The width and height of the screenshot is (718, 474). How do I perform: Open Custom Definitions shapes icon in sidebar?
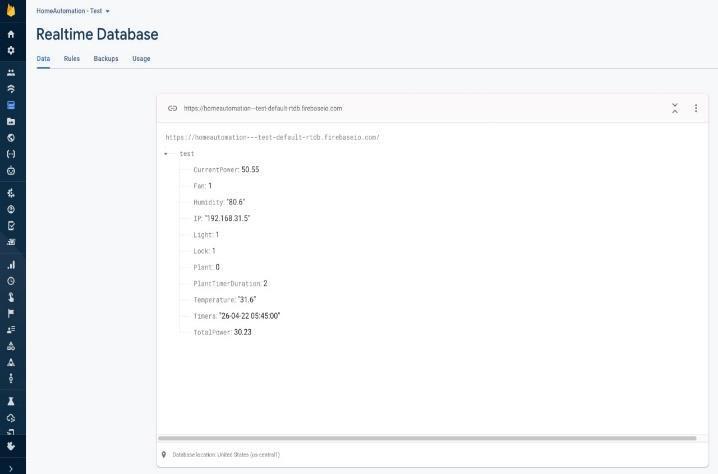pyautogui.click(x=11, y=346)
